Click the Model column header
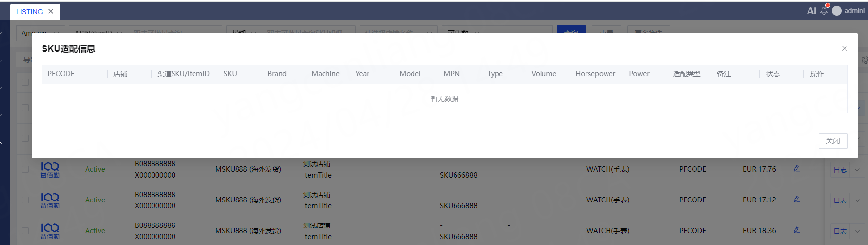 click(x=410, y=74)
